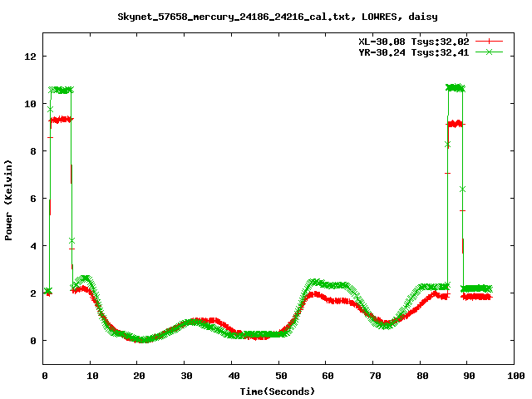Click x-axis tick label 30

pos(186,376)
